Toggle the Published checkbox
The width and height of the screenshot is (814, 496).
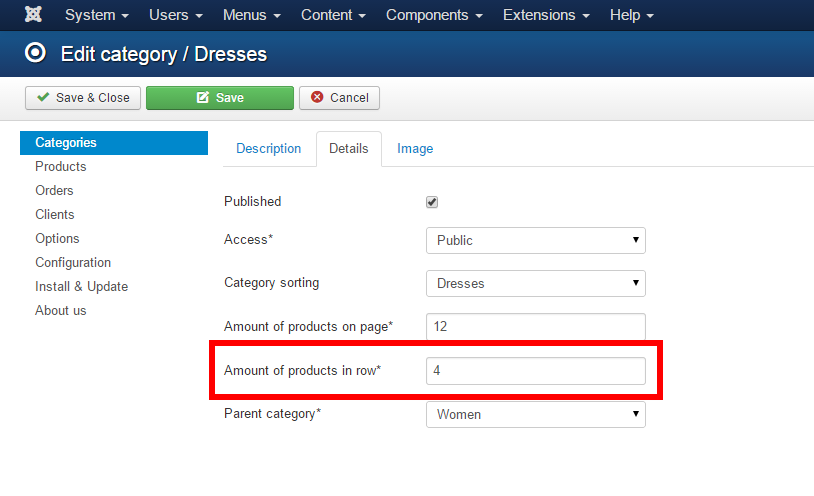click(x=432, y=202)
